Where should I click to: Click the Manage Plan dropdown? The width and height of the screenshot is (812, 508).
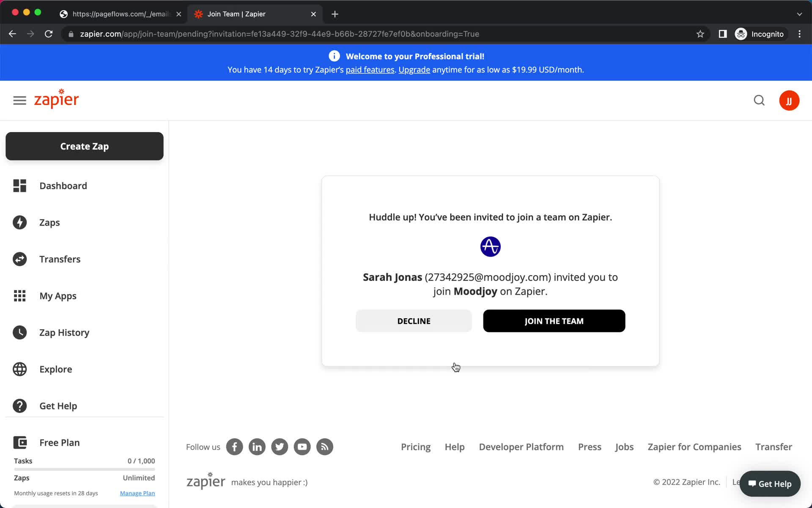click(x=137, y=493)
